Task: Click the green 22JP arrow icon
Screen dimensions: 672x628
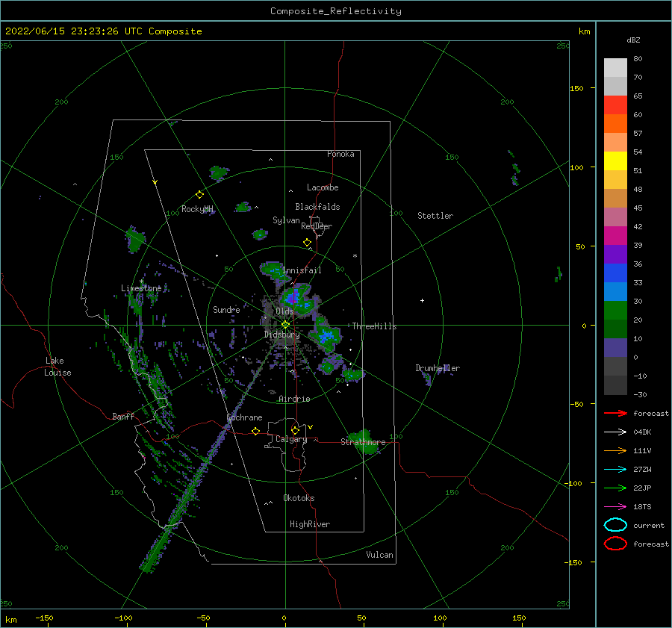Action: tap(615, 488)
